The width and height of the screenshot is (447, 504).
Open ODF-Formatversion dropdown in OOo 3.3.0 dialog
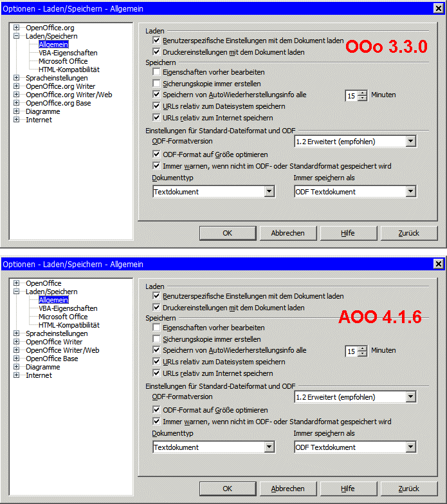pyautogui.click(x=411, y=142)
